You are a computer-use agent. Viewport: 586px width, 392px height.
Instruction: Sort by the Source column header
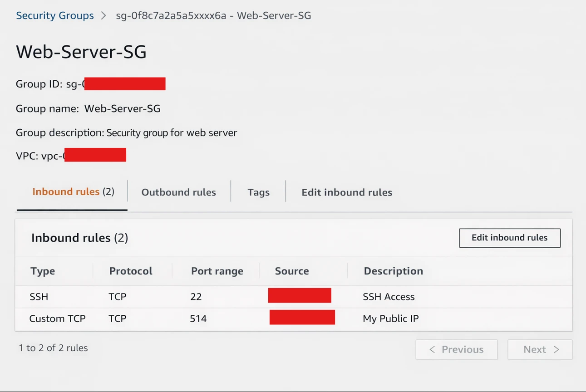[292, 271]
